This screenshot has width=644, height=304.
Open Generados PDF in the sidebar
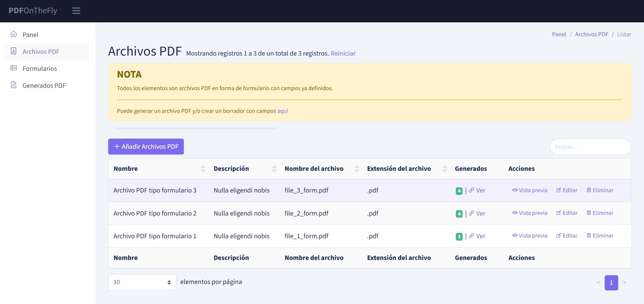tap(47, 85)
